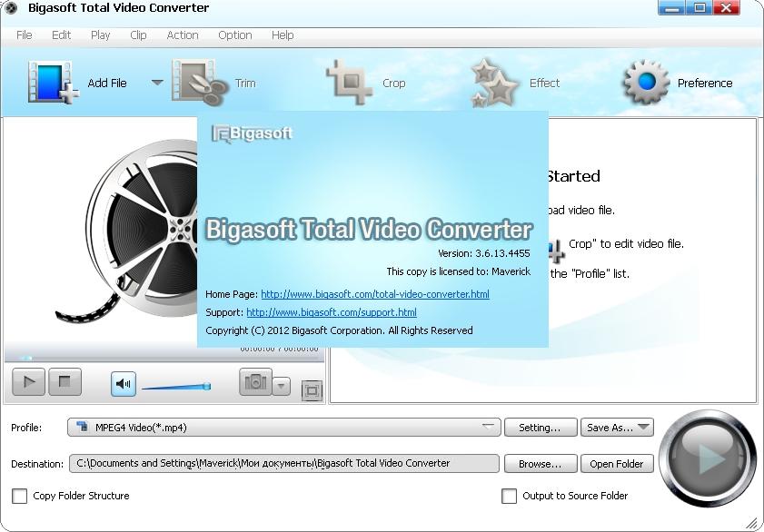The image size is (764, 532).
Task: Open the Preference gear icon
Action: [x=646, y=82]
